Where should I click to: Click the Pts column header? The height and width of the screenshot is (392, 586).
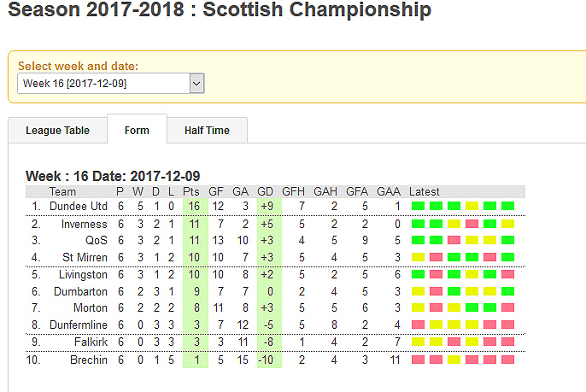coord(191,191)
